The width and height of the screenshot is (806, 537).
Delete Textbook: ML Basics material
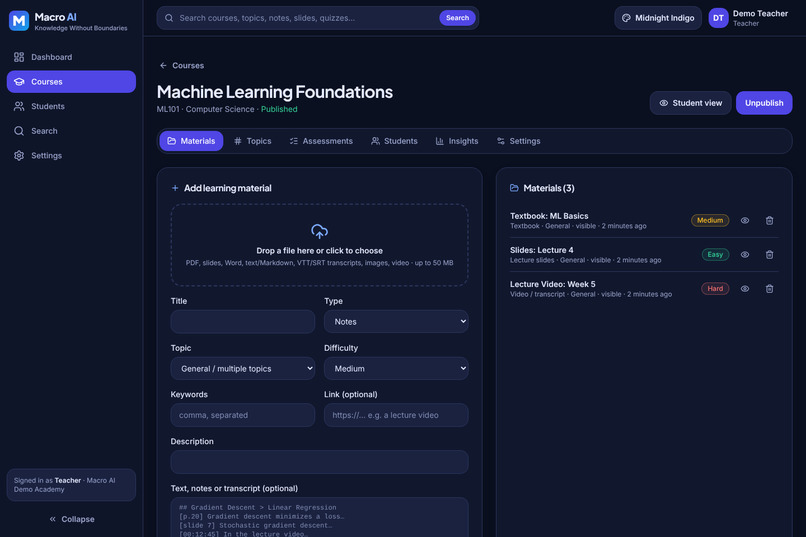pyautogui.click(x=769, y=220)
